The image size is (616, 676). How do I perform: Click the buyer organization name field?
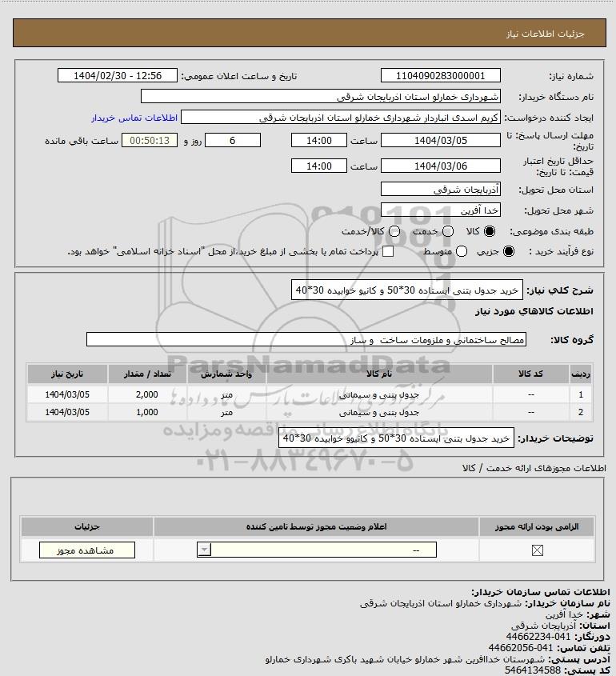click(321, 97)
